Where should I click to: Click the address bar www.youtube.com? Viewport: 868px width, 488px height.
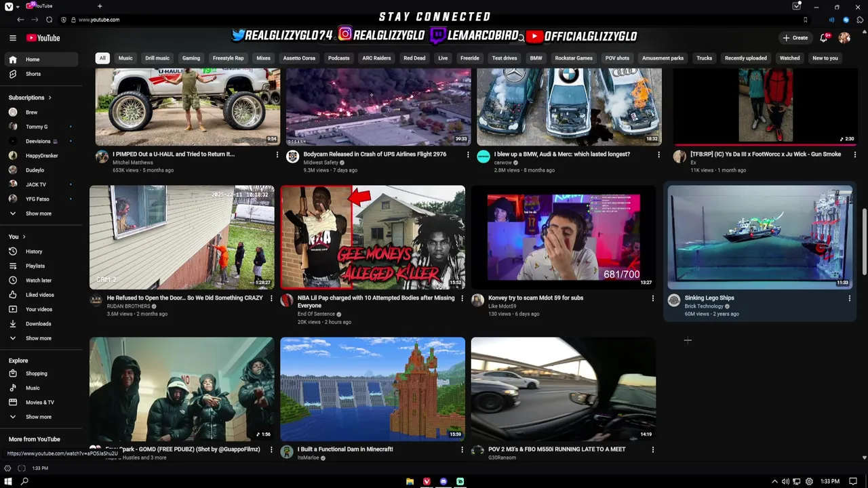click(99, 20)
